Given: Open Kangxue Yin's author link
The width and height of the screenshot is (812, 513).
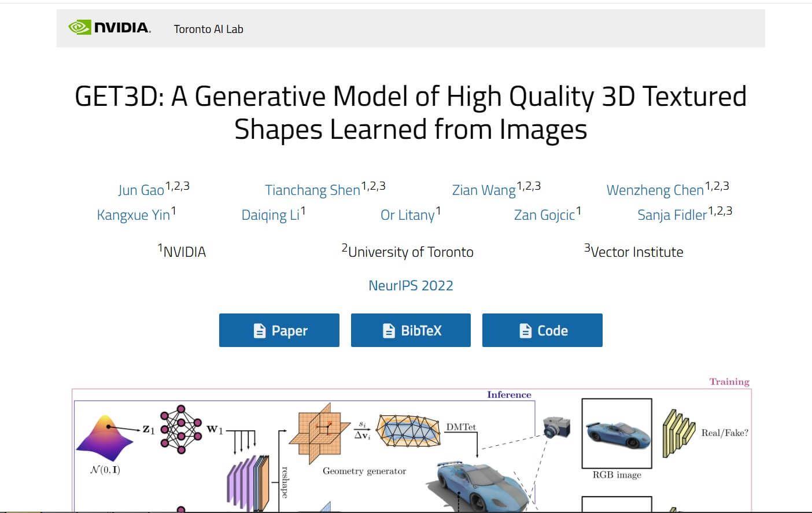Looking at the screenshot, I should click(134, 215).
